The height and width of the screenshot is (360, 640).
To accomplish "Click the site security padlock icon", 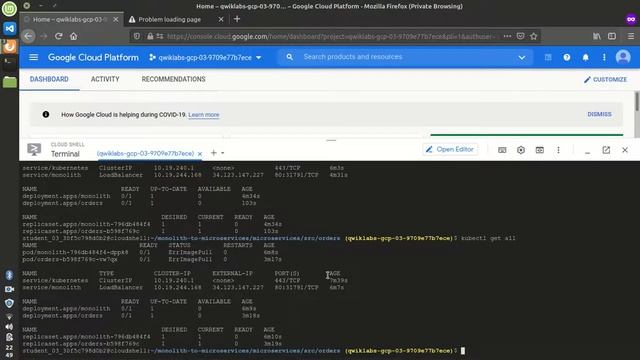I will [x=150, y=36].
